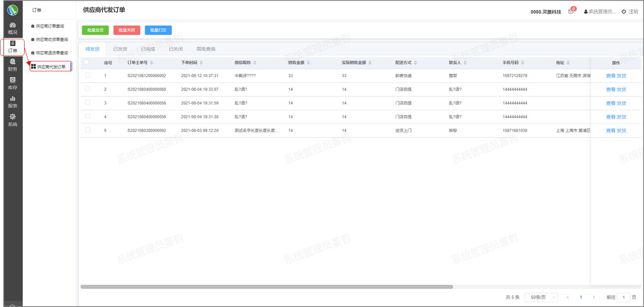Click phone number 15871681039
Viewport: 644px width, 307px height.
click(515, 130)
